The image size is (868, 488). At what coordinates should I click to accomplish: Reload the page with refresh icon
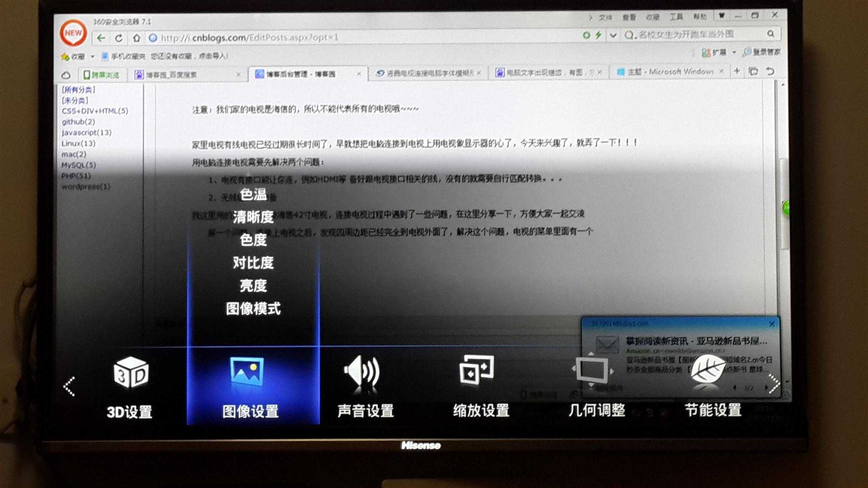[119, 38]
